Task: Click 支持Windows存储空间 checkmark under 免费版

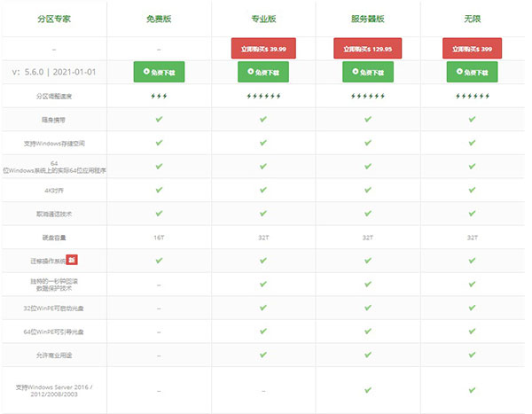Action: pyautogui.click(x=159, y=143)
